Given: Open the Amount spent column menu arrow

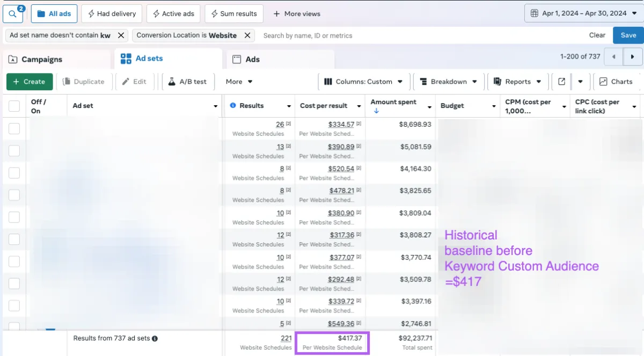Looking at the screenshot, I should point(429,106).
